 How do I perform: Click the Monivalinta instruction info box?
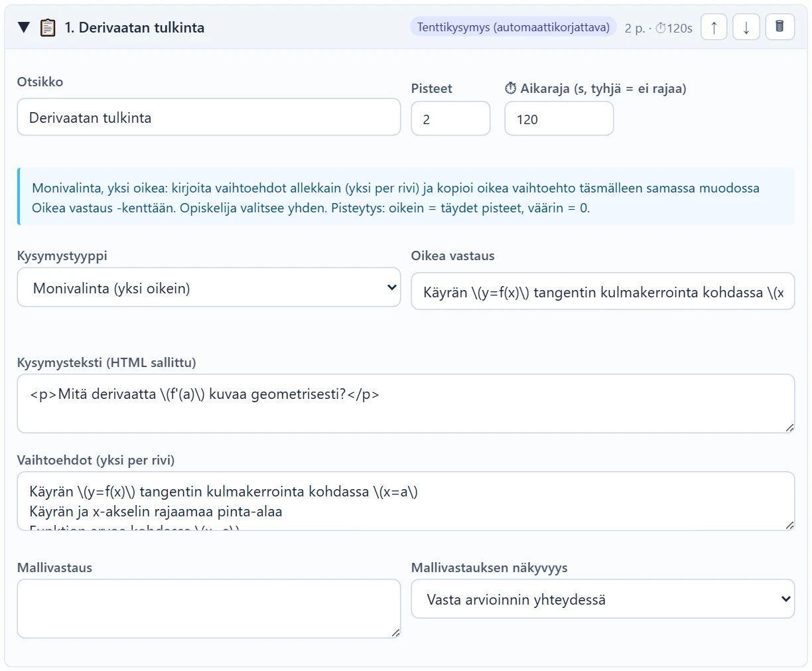[x=406, y=197]
